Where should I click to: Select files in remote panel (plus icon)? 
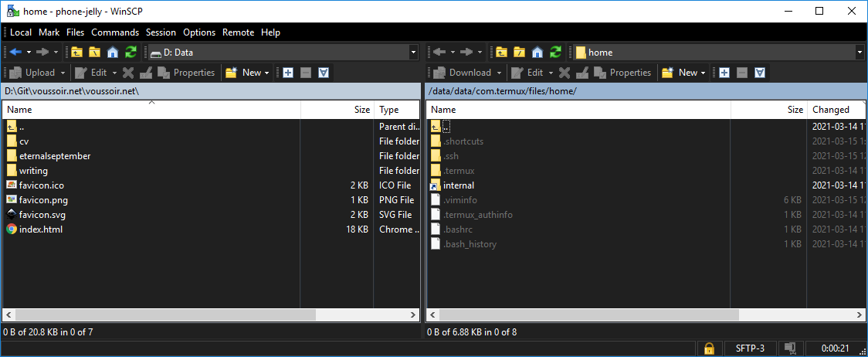point(724,73)
